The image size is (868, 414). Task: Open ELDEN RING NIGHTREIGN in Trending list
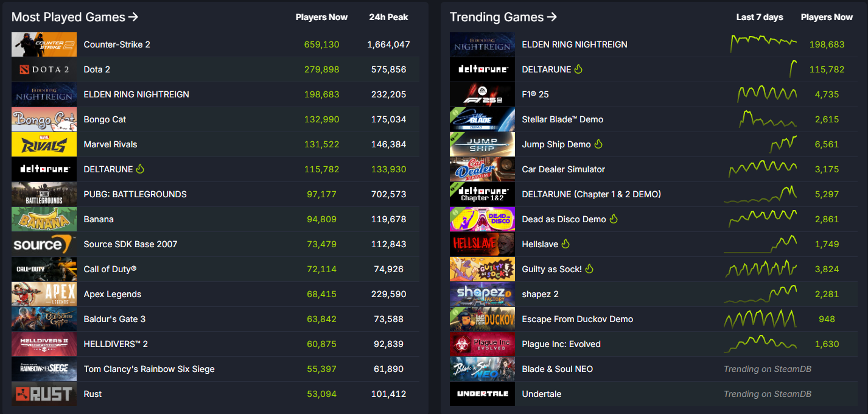[x=575, y=44]
